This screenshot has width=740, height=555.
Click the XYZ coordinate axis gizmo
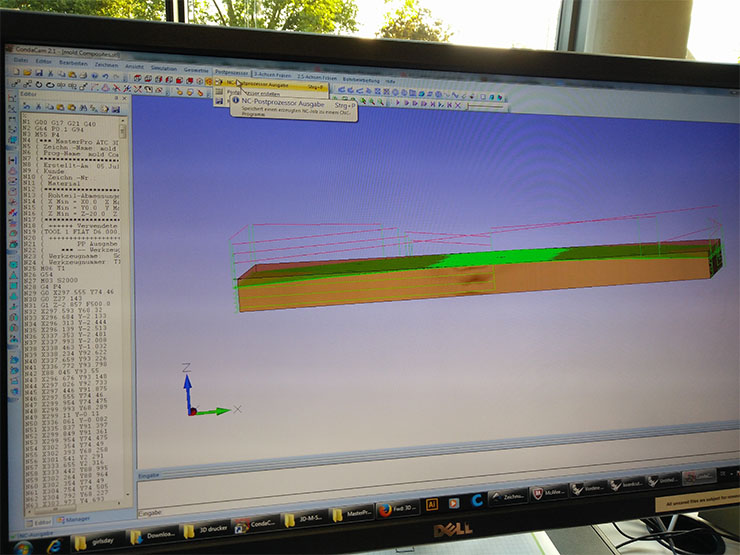[x=210, y=391]
